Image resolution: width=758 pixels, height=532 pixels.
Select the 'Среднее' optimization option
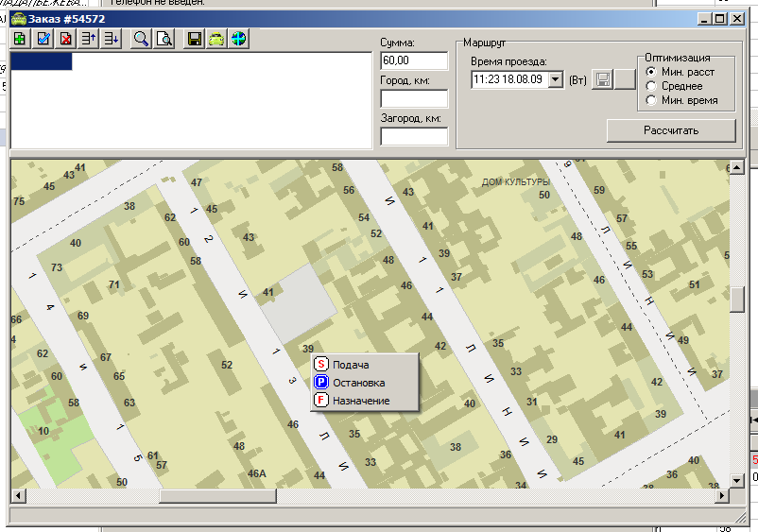(x=650, y=86)
